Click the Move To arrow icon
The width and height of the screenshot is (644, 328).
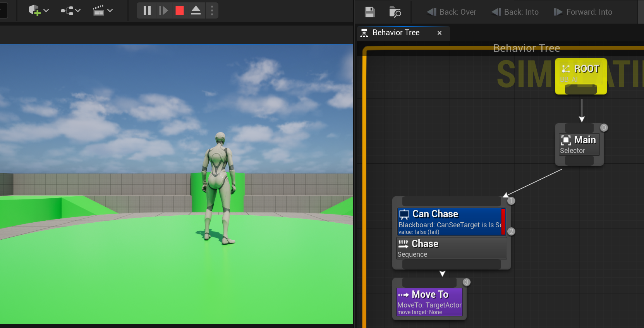pos(404,295)
